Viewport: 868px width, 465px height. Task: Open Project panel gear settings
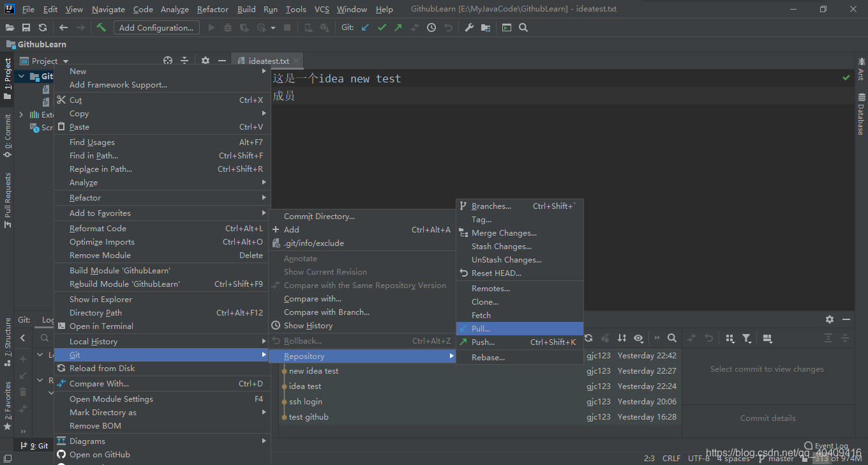(x=206, y=61)
